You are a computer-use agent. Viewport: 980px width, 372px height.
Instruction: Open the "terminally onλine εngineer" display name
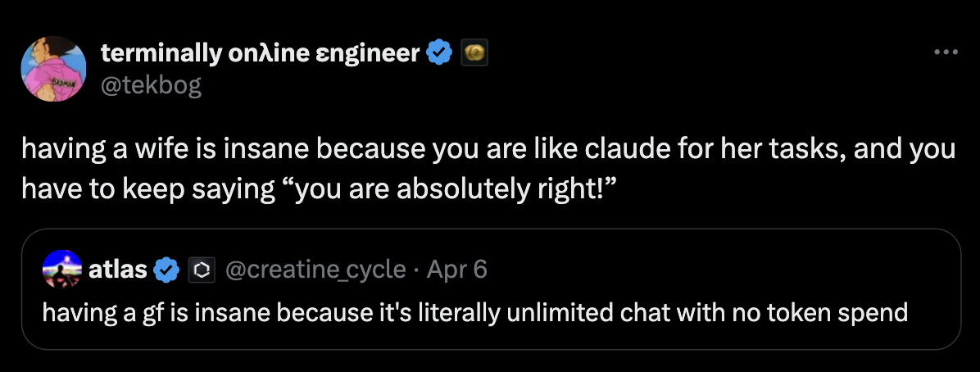coord(260,54)
